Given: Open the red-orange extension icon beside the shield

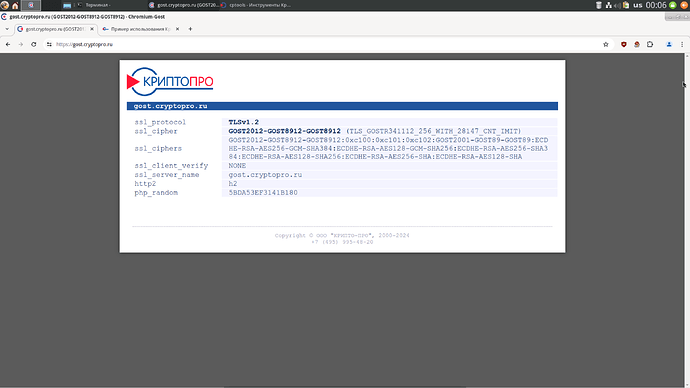Looking at the screenshot, I should [x=637, y=44].
